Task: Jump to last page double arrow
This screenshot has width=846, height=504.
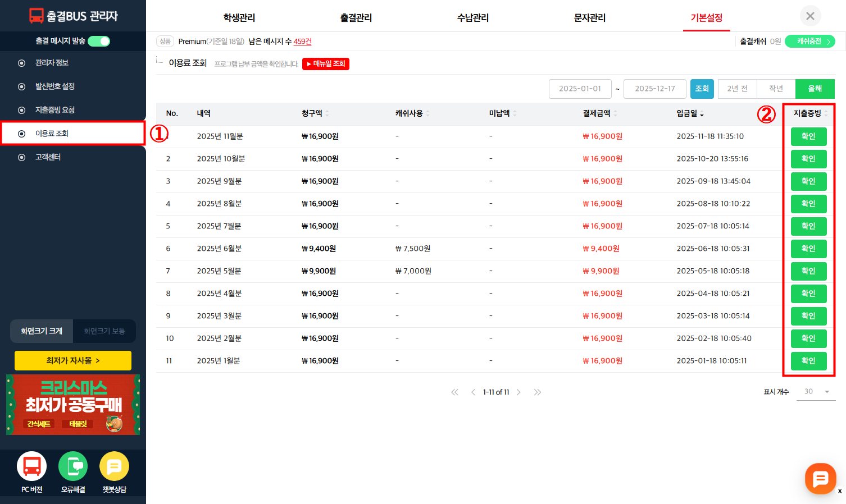Action: [538, 392]
